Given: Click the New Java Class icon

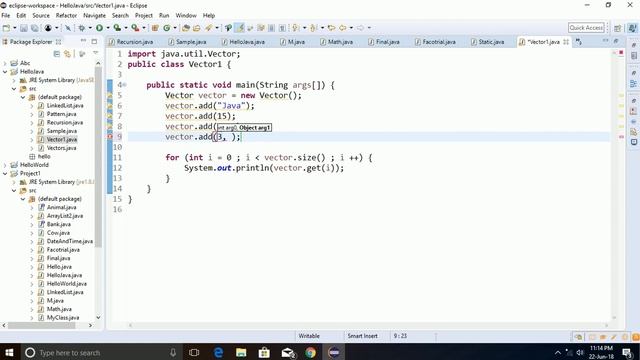Looking at the screenshot, I should click(167, 28).
